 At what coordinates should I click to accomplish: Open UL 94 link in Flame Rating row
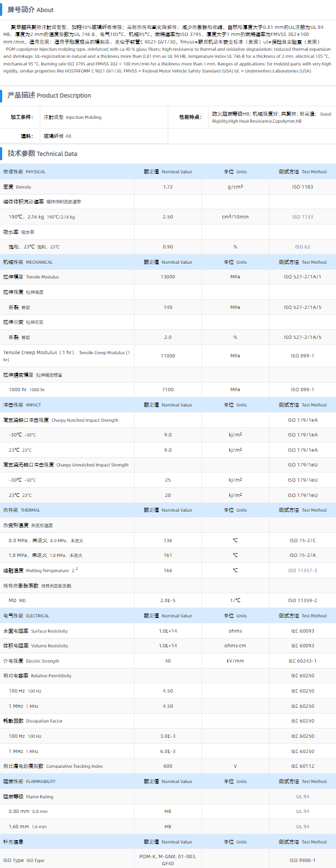coord(302,797)
